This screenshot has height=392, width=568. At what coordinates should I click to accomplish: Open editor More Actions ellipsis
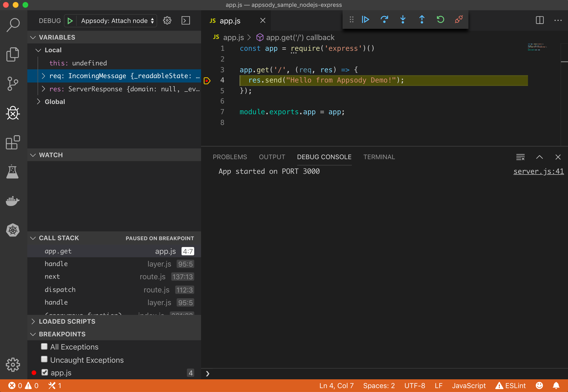tap(558, 21)
